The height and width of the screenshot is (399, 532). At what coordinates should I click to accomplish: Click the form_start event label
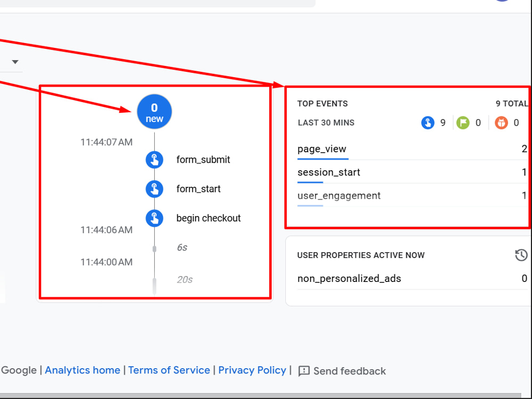pyautogui.click(x=198, y=189)
